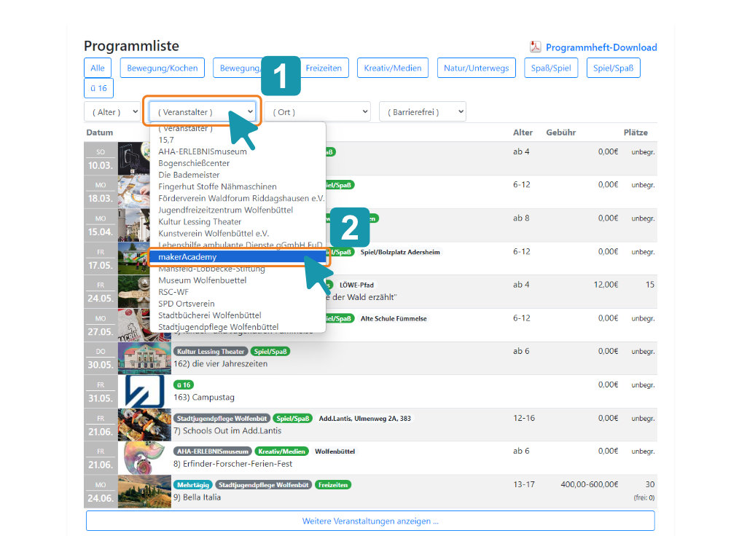Toggle the Kreativ/Medien category filter
The image size is (747, 560).
click(x=393, y=68)
